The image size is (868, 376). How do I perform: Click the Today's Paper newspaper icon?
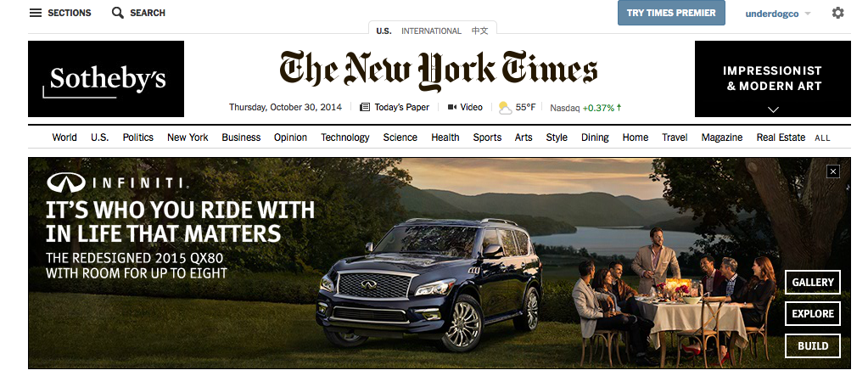click(x=365, y=108)
